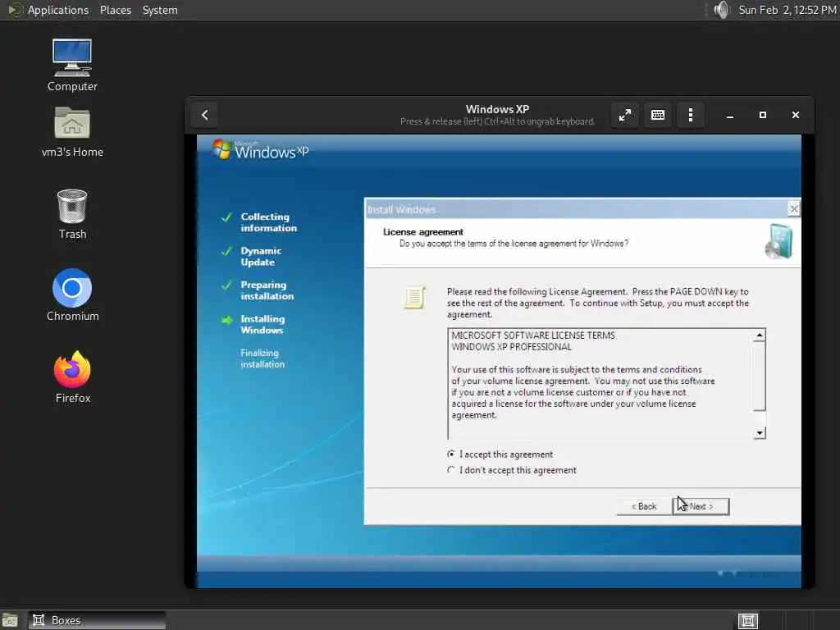Click the show desktop icon in bottom panel
The image size is (840, 630).
click(x=9, y=620)
